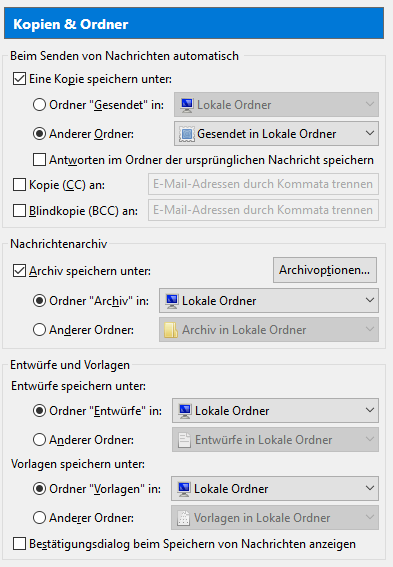Choose Anderer Ordner radio under Nachrichtenarchiv

39,330
